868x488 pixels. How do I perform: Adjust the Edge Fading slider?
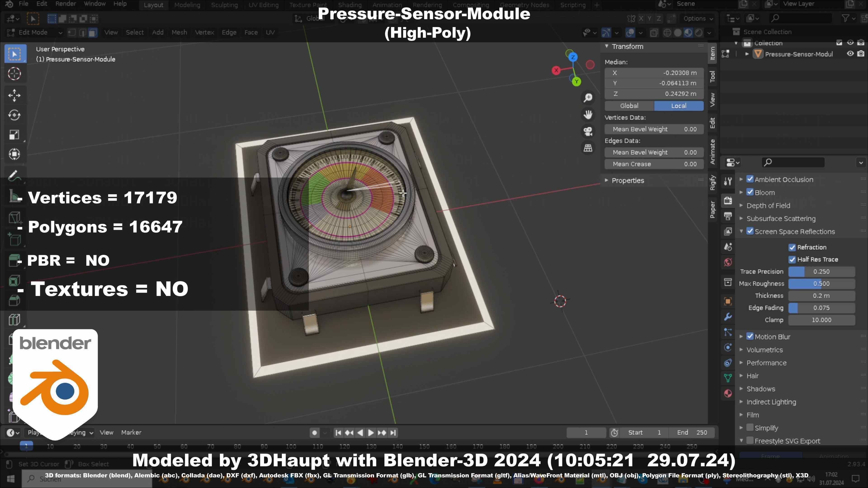point(821,308)
